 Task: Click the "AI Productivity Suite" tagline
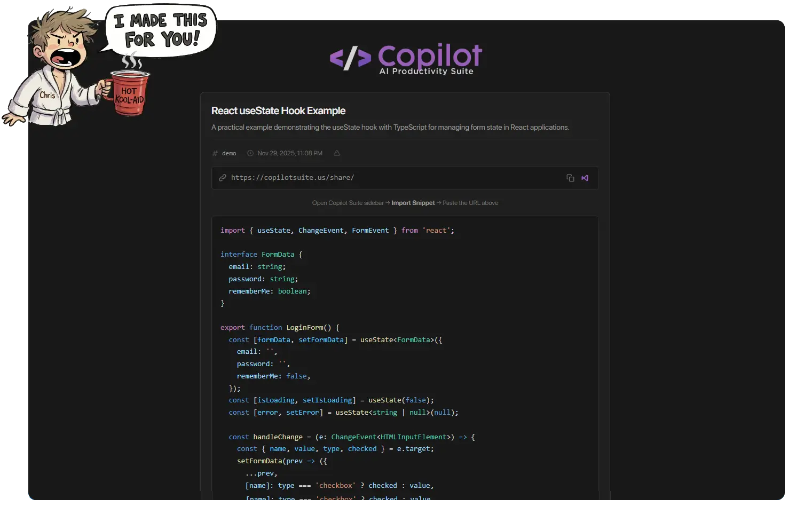pyautogui.click(x=426, y=72)
